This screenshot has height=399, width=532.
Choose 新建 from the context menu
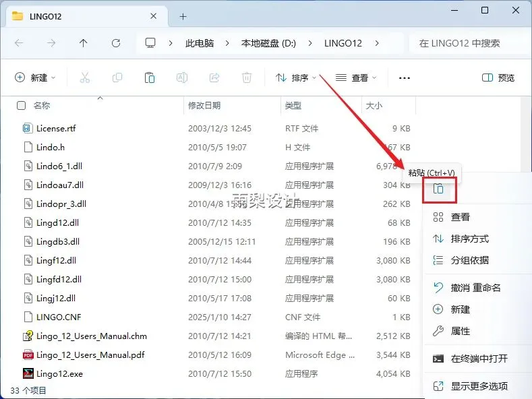[x=478, y=309]
